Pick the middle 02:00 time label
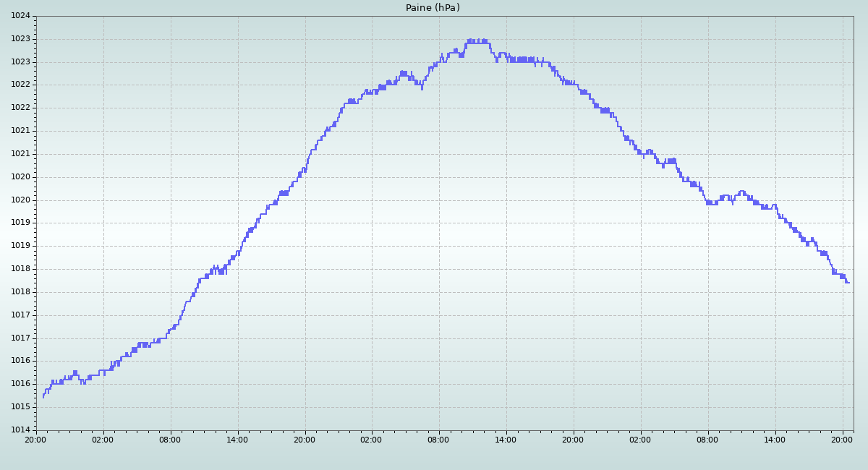This screenshot has height=470, width=868. pos(372,439)
